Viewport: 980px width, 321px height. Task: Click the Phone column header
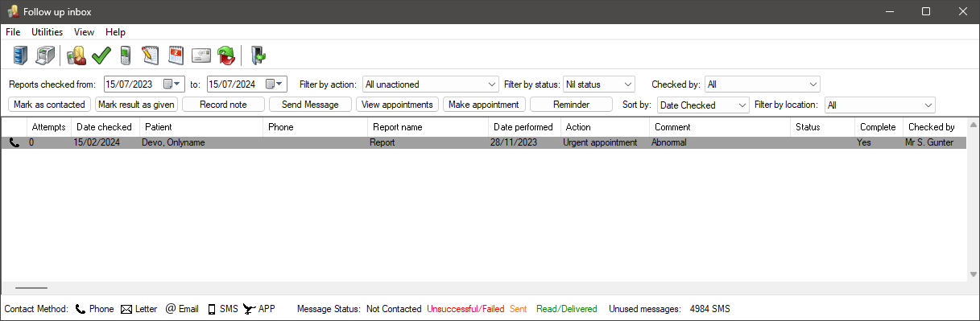tap(316, 127)
